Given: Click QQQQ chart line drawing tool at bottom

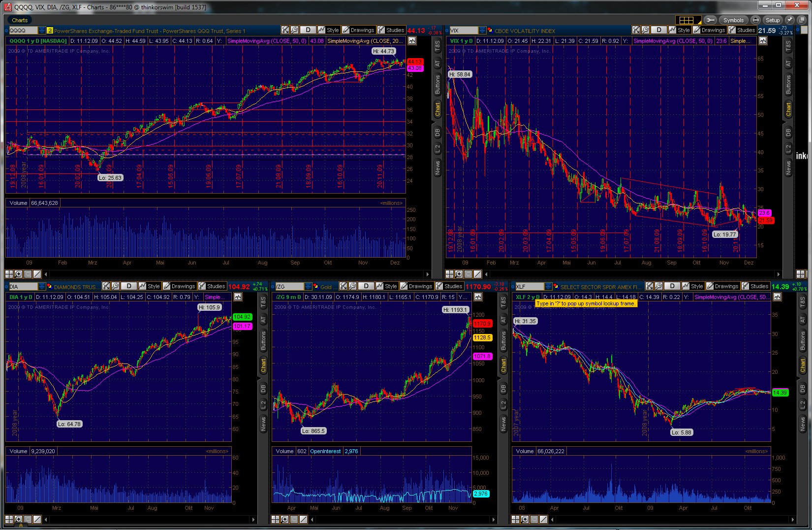Looking at the screenshot, I should click(x=37, y=274).
